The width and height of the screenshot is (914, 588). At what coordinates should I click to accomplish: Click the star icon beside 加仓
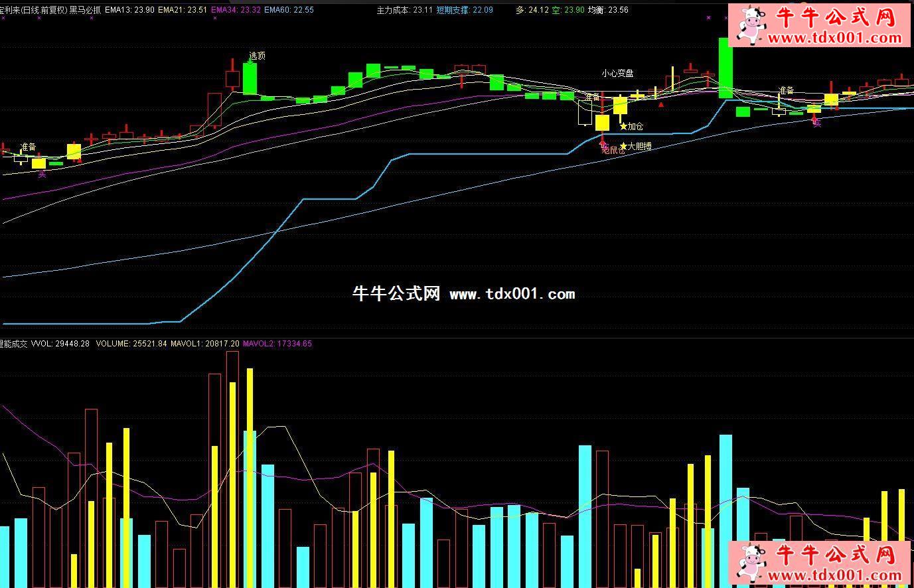(x=623, y=126)
